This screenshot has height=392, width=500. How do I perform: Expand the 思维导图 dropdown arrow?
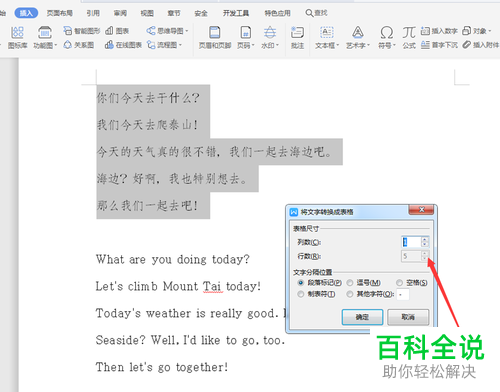[x=187, y=31]
